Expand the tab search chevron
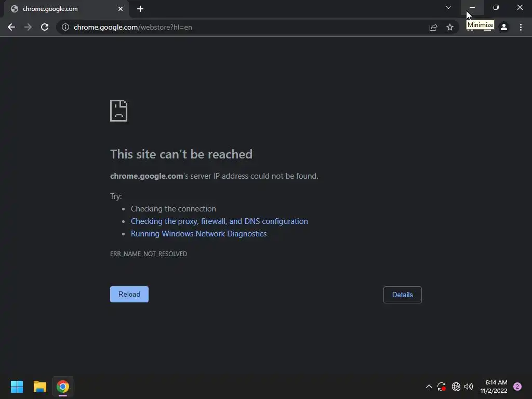 coord(448,7)
